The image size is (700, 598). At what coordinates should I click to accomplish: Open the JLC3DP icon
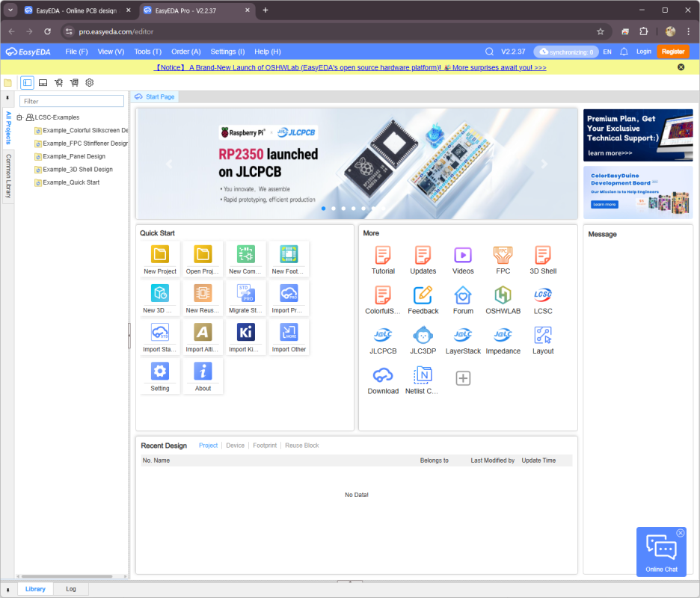[x=423, y=336]
